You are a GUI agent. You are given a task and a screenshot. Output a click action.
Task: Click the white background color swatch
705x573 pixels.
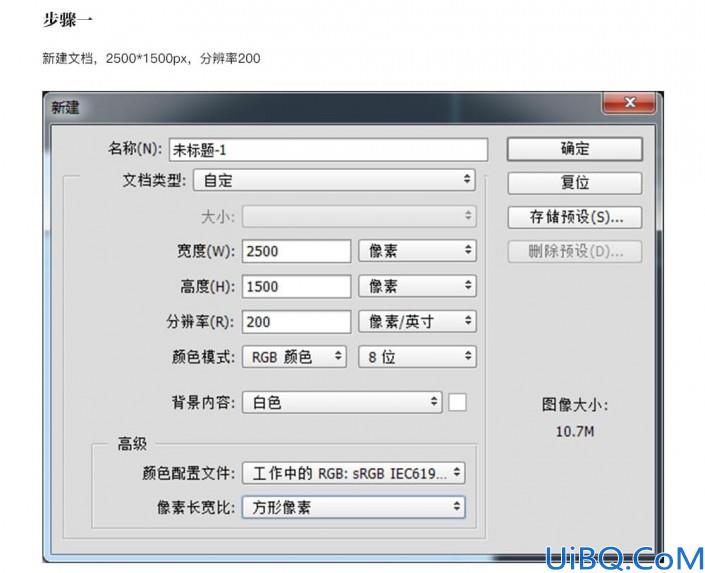point(457,402)
